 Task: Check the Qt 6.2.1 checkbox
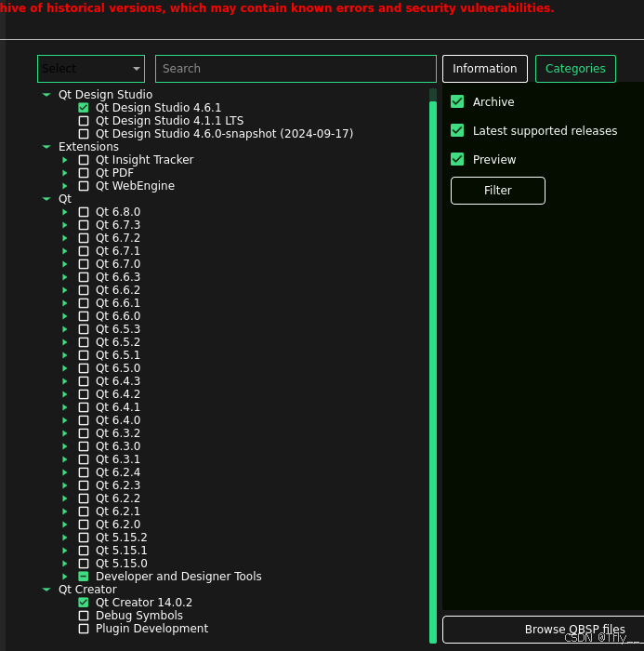tap(84, 511)
